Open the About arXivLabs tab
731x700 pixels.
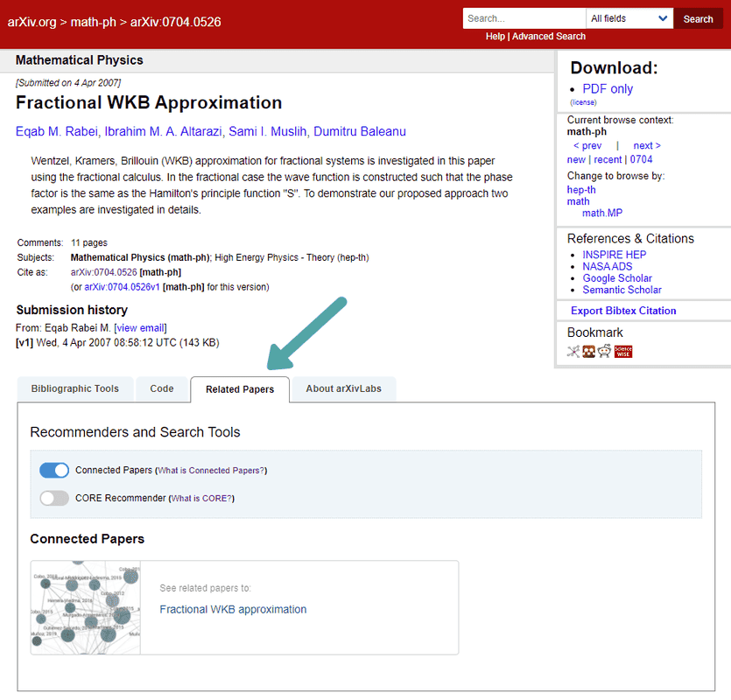[343, 388]
